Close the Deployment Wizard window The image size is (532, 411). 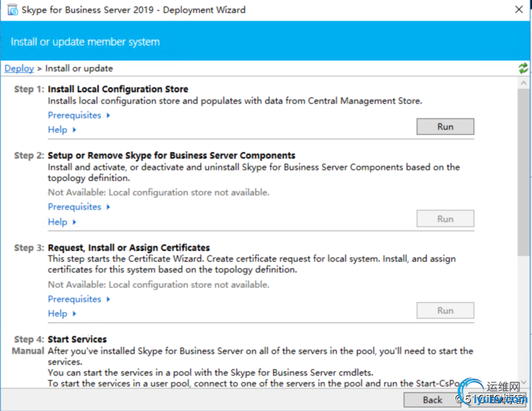pyautogui.click(x=519, y=9)
